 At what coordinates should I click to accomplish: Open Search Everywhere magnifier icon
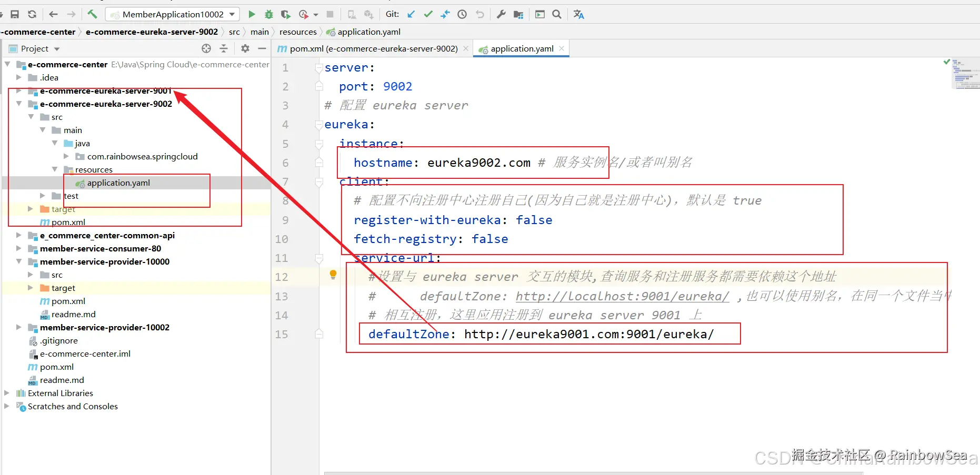pos(557,14)
